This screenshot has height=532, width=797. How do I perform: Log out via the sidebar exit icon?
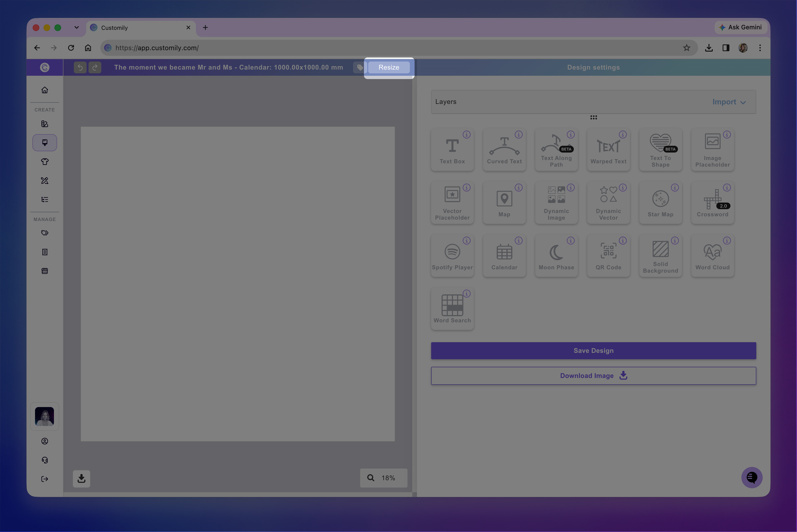(x=45, y=479)
